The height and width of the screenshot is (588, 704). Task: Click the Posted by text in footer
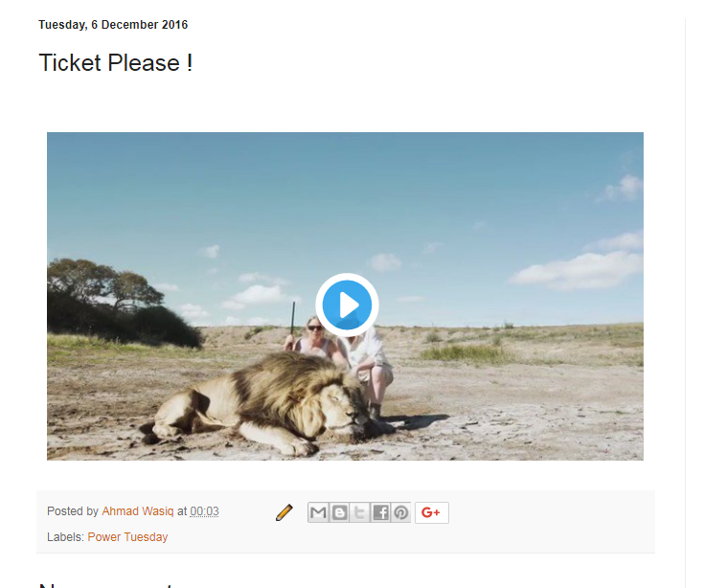pyautogui.click(x=73, y=511)
